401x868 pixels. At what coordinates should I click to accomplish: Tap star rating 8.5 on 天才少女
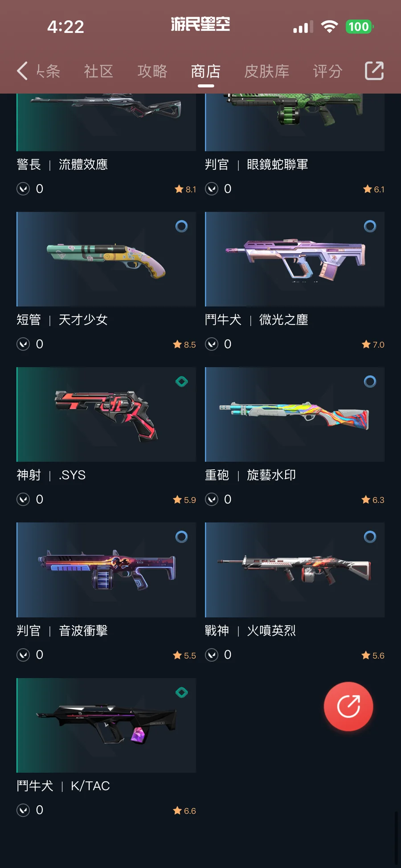[x=184, y=344]
